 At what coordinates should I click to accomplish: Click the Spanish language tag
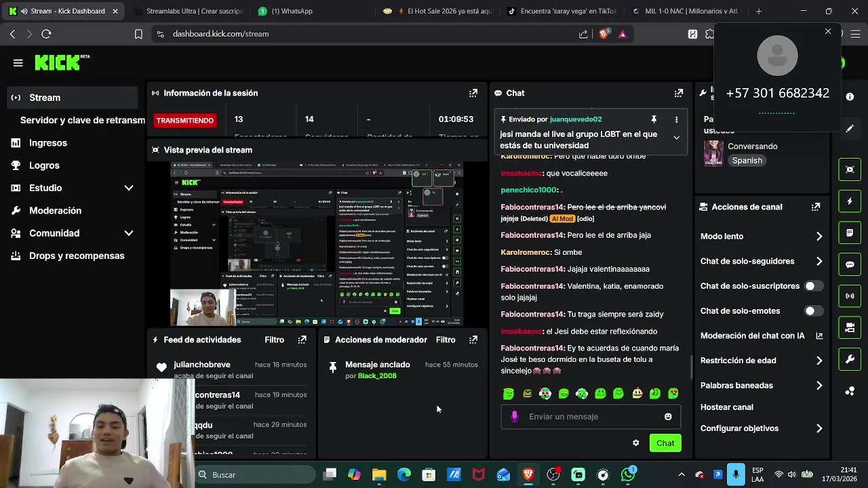pyautogui.click(x=747, y=161)
